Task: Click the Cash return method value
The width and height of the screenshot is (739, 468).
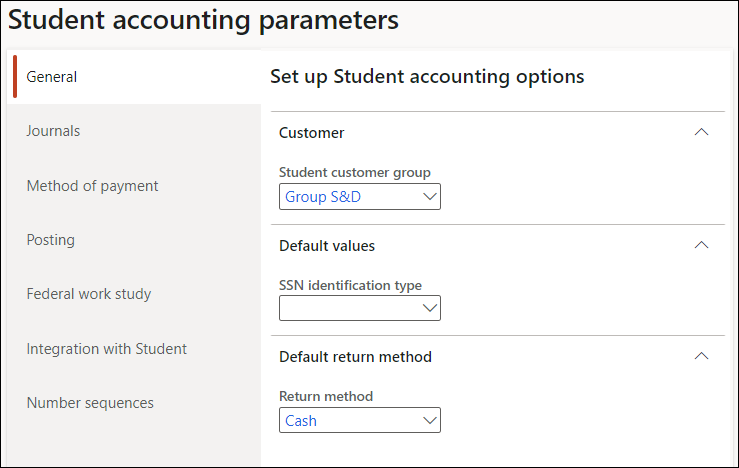Action: pyautogui.click(x=301, y=421)
